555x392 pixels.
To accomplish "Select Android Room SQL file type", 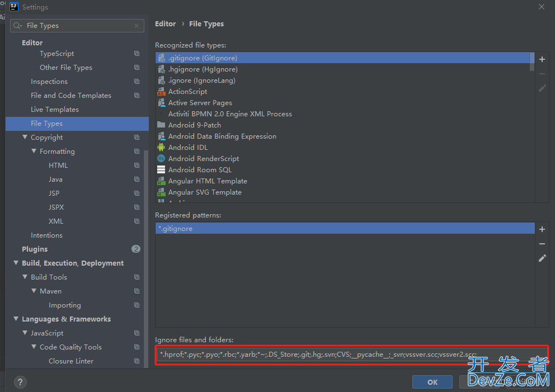I will [x=342, y=170].
